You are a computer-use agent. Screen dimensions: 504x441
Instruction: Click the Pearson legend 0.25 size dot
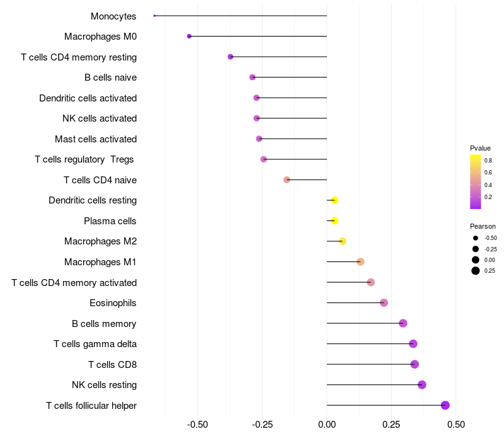476,271
